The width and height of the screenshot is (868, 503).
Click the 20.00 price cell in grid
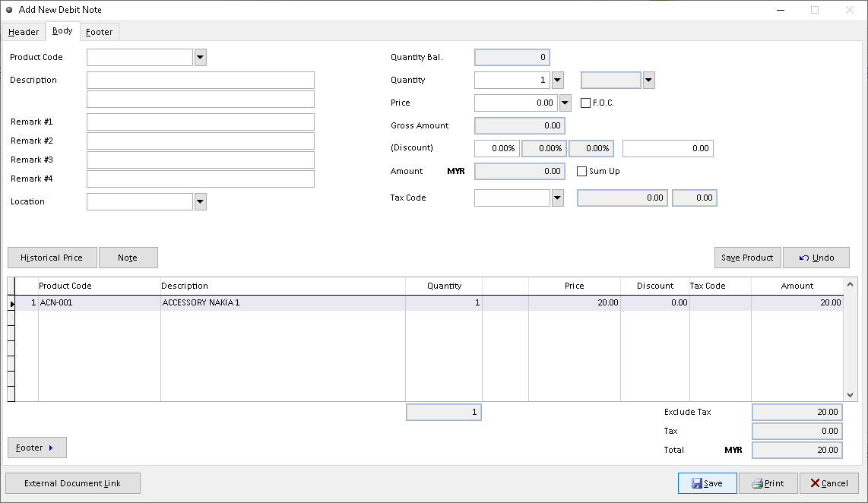(x=575, y=302)
